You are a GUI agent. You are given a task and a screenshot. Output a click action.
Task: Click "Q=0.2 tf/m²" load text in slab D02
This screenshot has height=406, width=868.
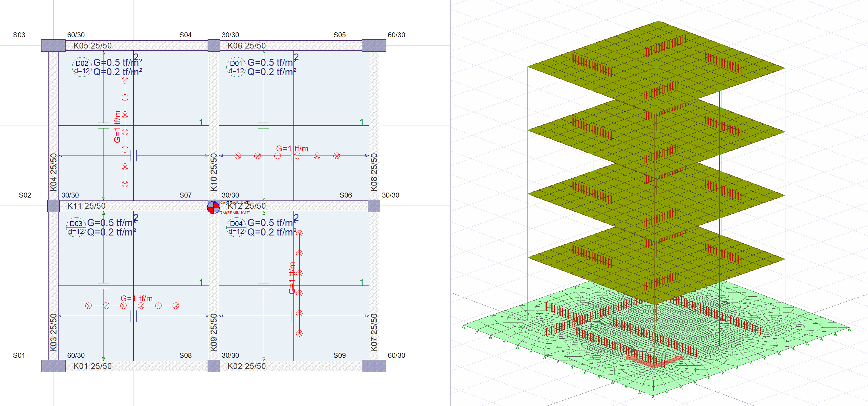pos(118,72)
